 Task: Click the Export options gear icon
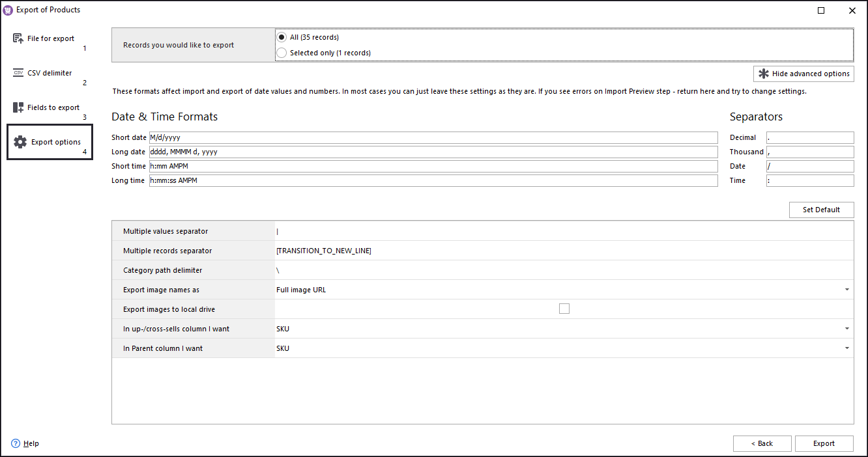pos(20,142)
